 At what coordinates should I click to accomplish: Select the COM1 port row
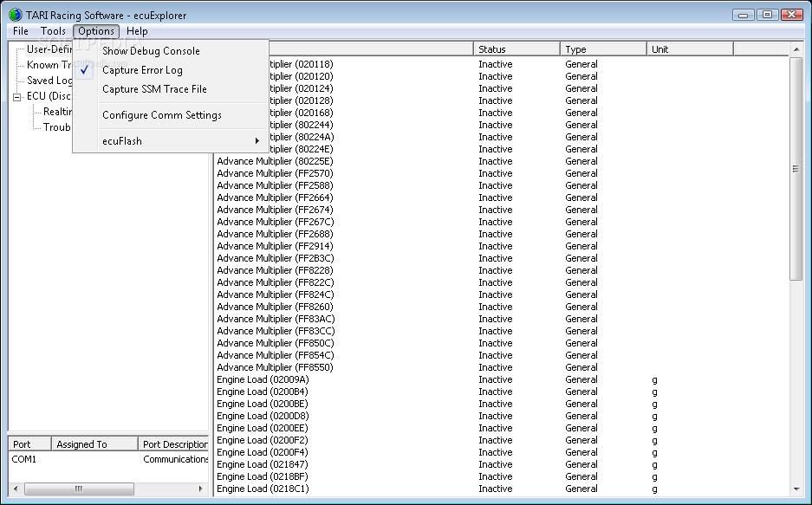point(108,459)
